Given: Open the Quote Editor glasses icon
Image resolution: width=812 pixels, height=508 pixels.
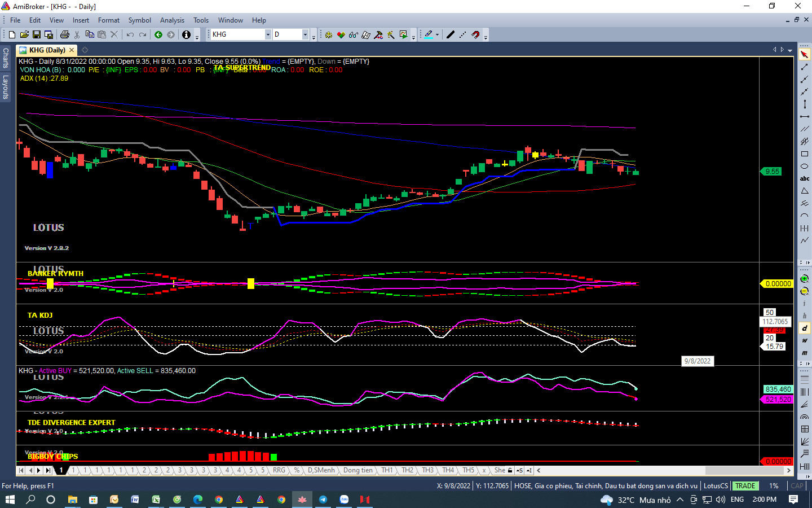Looking at the screenshot, I should [354, 34].
